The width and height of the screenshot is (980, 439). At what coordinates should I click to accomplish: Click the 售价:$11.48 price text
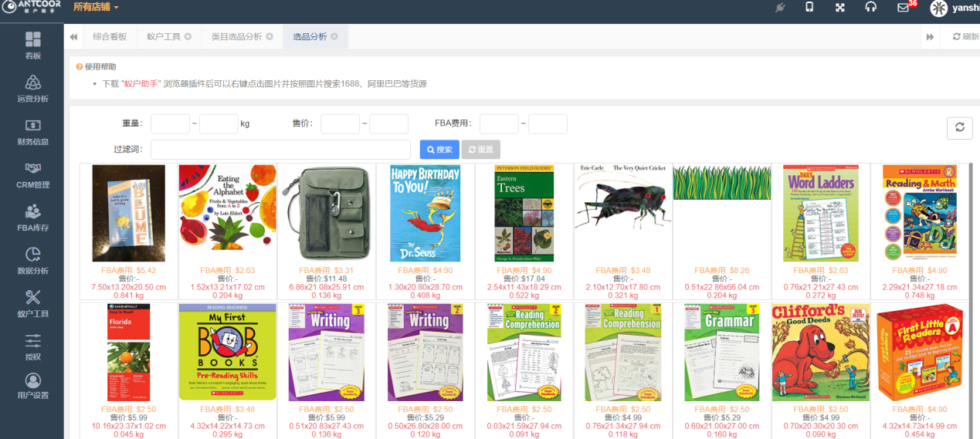[x=326, y=279]
